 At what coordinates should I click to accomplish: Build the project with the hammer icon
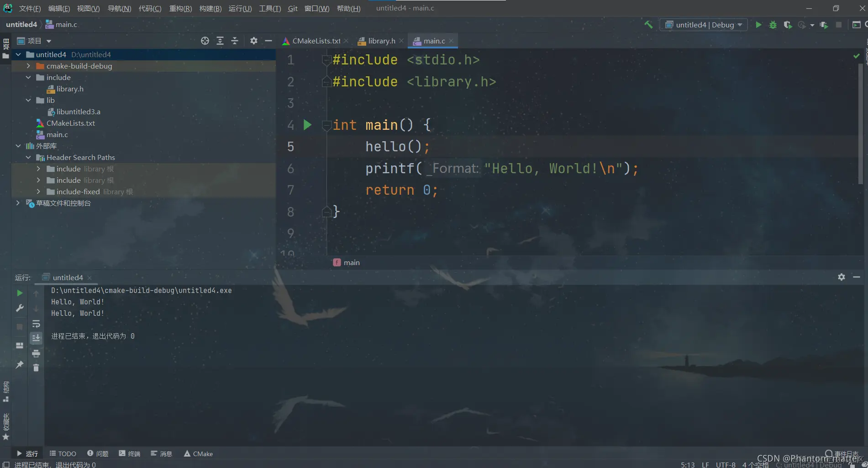click(648, 25)
